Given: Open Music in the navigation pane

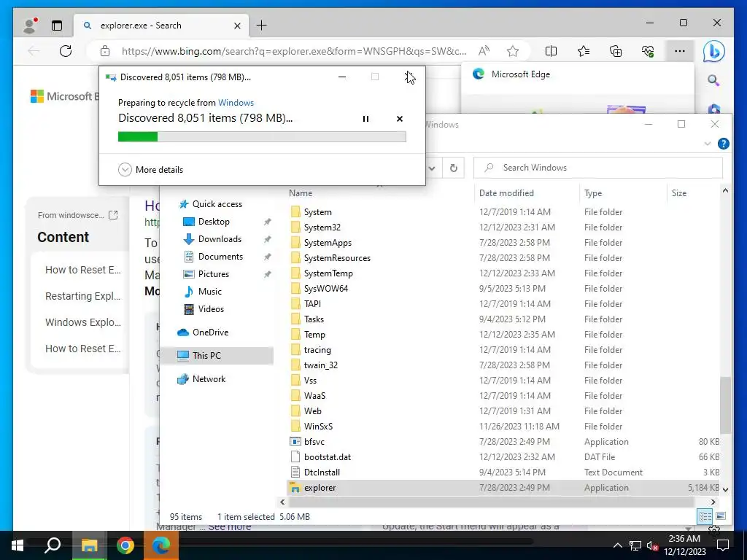Looking at the screenshot, I should pos(203,292).
